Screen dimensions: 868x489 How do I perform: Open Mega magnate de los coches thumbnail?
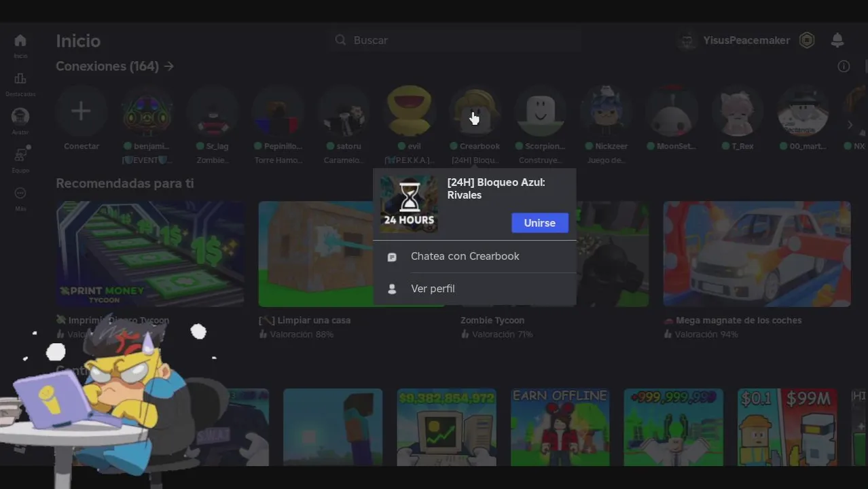pos(757,254)
